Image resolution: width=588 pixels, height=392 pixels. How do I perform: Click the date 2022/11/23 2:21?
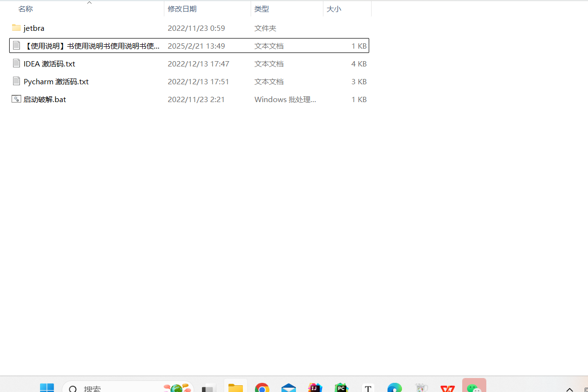(x=196, y=100)
